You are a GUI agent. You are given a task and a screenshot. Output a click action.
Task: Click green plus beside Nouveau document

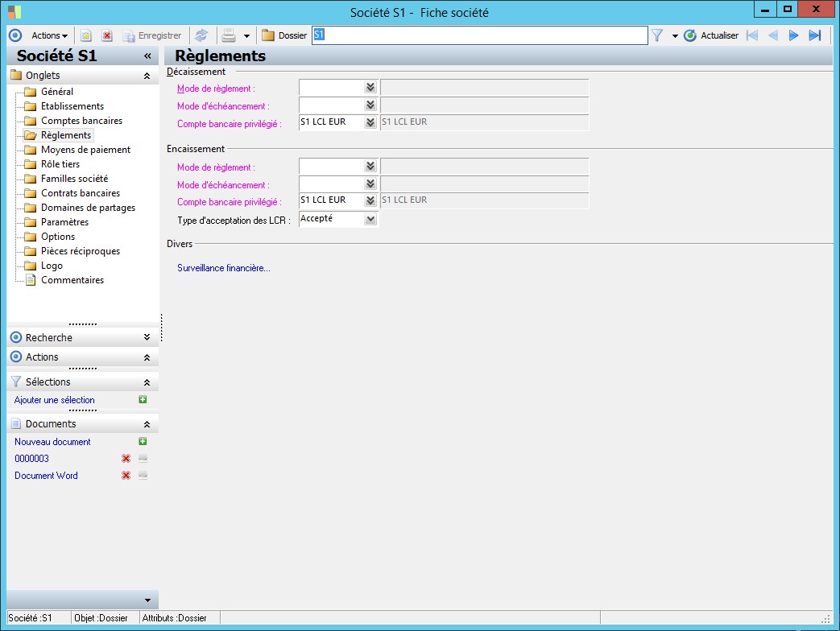click(x=143, y=442)
